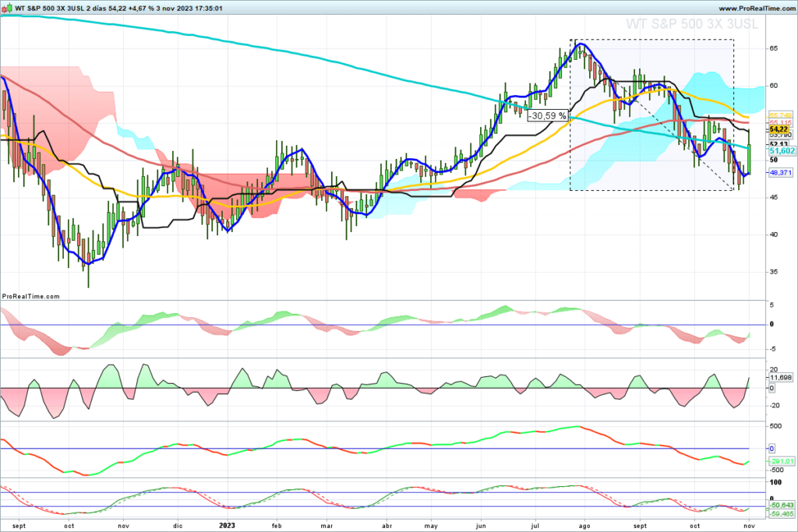Select the red 55,115 moving average label
Image resolution: width=798 pixels, height=532 pixels.
780,122
